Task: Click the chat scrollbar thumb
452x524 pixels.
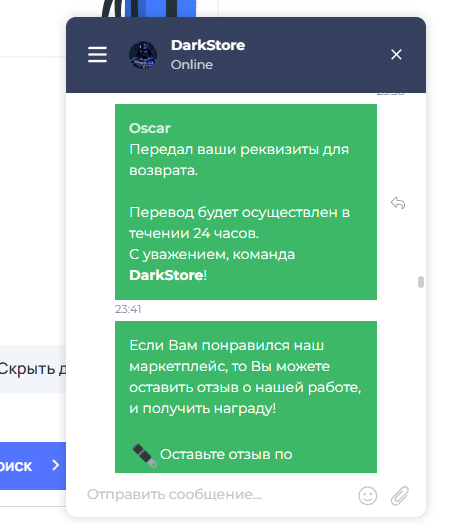Action: (x=421, y=282)
